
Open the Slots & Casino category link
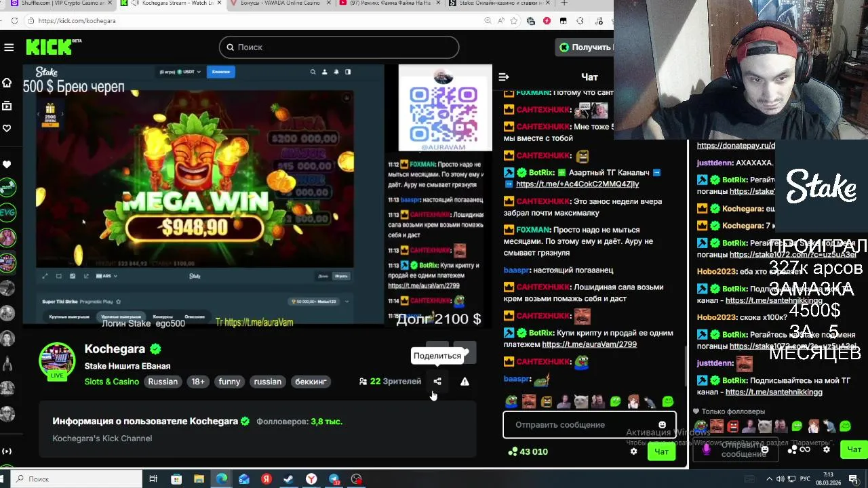point(112,382)
